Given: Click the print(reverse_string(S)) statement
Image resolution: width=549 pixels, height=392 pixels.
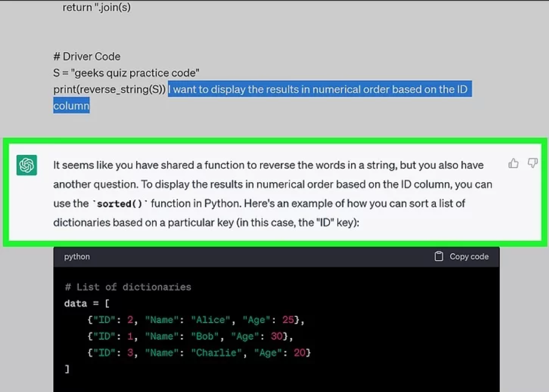Looking at the screenshot, I should [x=110, y=90].
